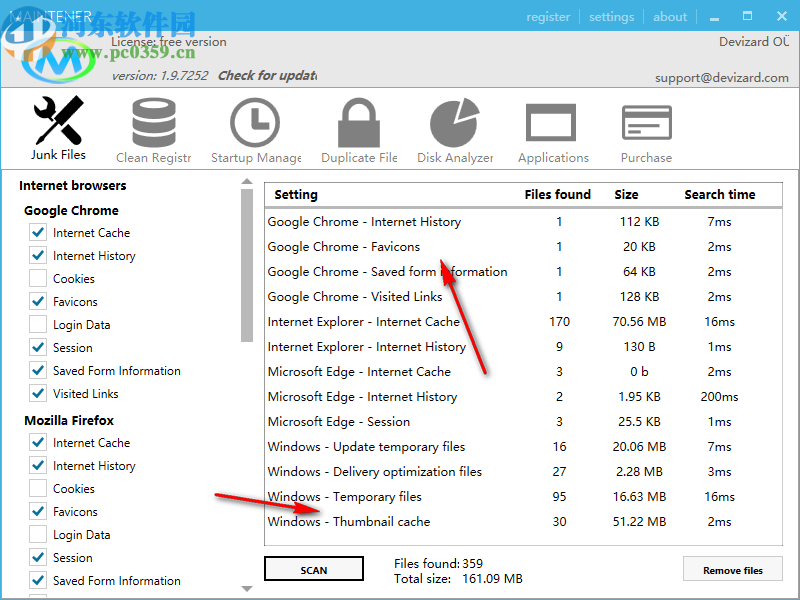Open the about menu
The width and height of the screenshot is (800, 600).
[x=670, y=17]
